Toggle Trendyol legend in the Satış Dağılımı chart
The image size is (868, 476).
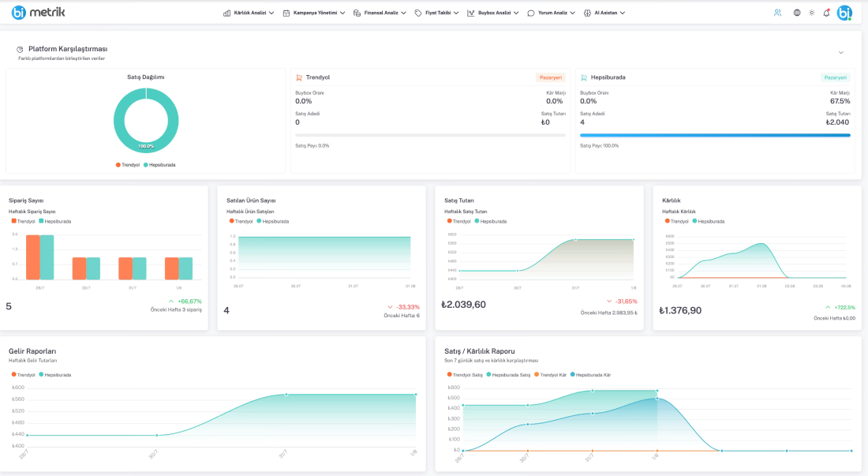(x=128, y=165)
